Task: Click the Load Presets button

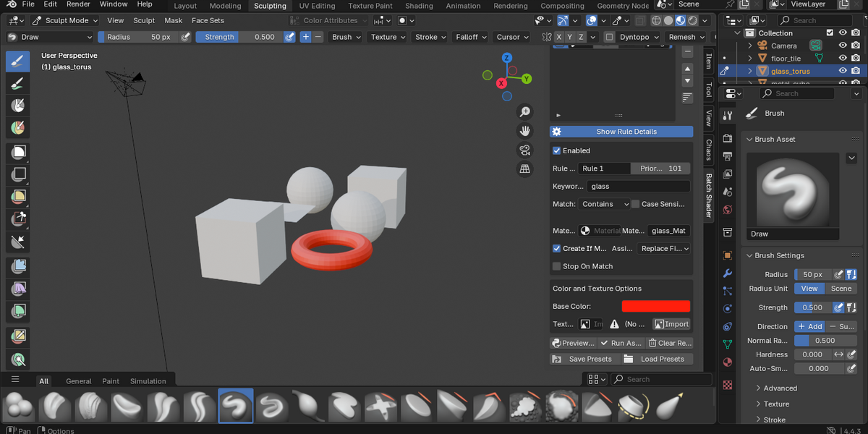Action: tap(655, 359)
